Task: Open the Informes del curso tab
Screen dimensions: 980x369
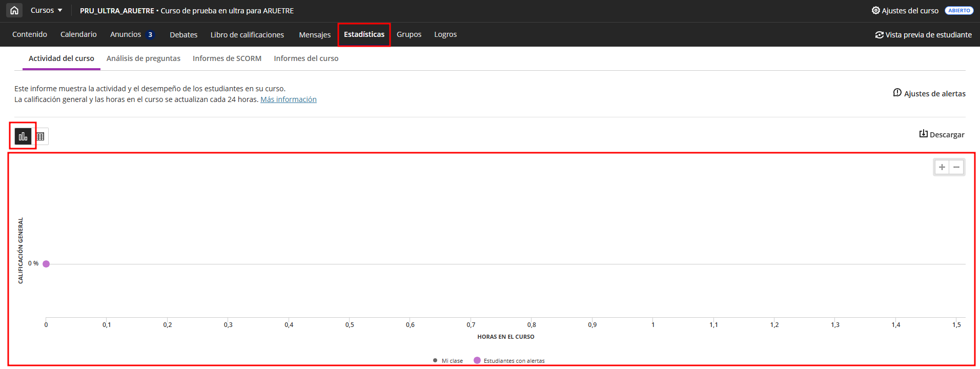Action: tap(306, 58)
